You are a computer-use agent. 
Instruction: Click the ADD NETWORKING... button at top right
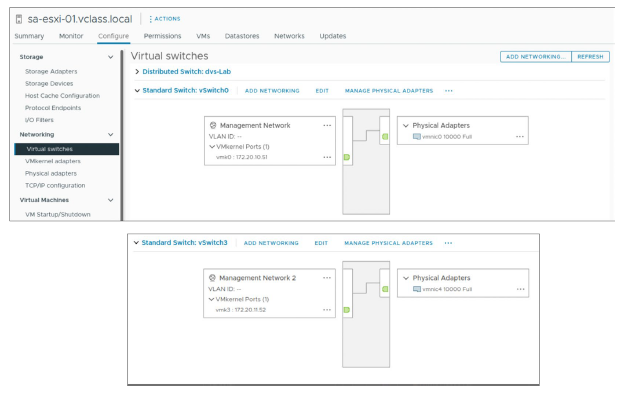click(x=536, y=57)
